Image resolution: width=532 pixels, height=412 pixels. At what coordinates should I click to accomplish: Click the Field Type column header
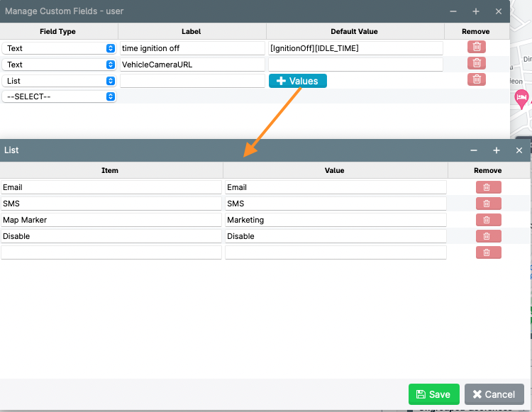(57, 31)
